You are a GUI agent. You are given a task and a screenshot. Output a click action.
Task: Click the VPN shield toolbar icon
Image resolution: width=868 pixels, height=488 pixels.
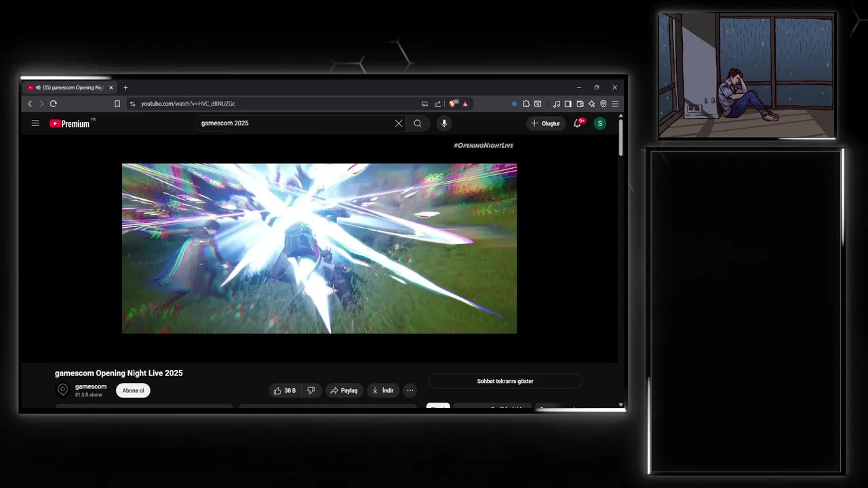[x=603, y=104]
